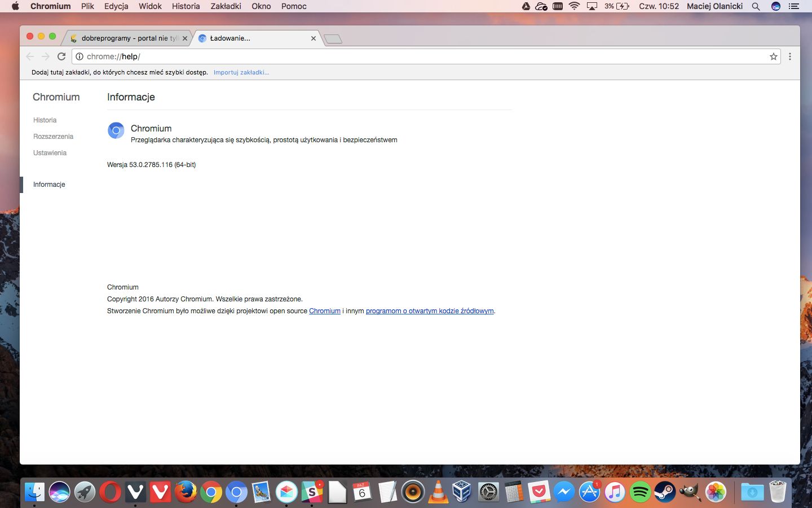This screenshot has height=508, width=812.
Task: Open the Historia menu in menu bar
Action: coord(186,6)
